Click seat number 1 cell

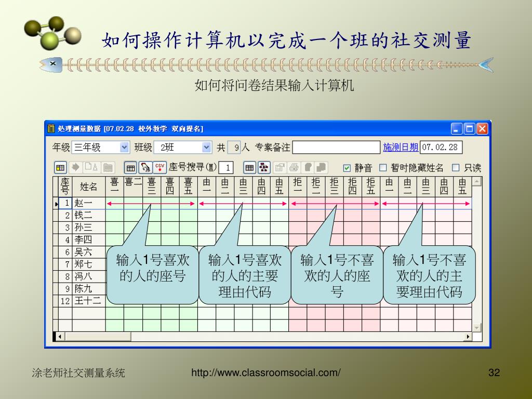[x=65, y=203]
